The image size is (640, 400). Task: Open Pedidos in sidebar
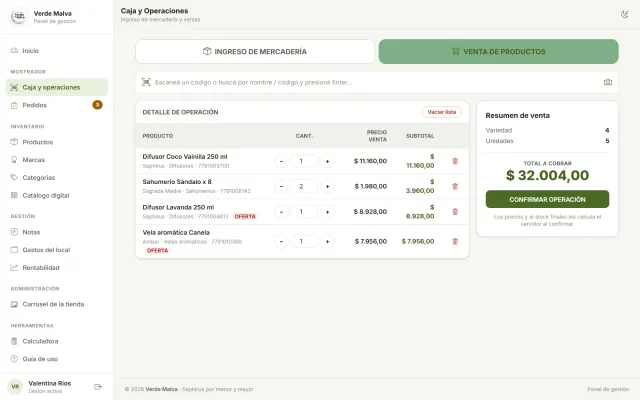[x=57, y=105]
